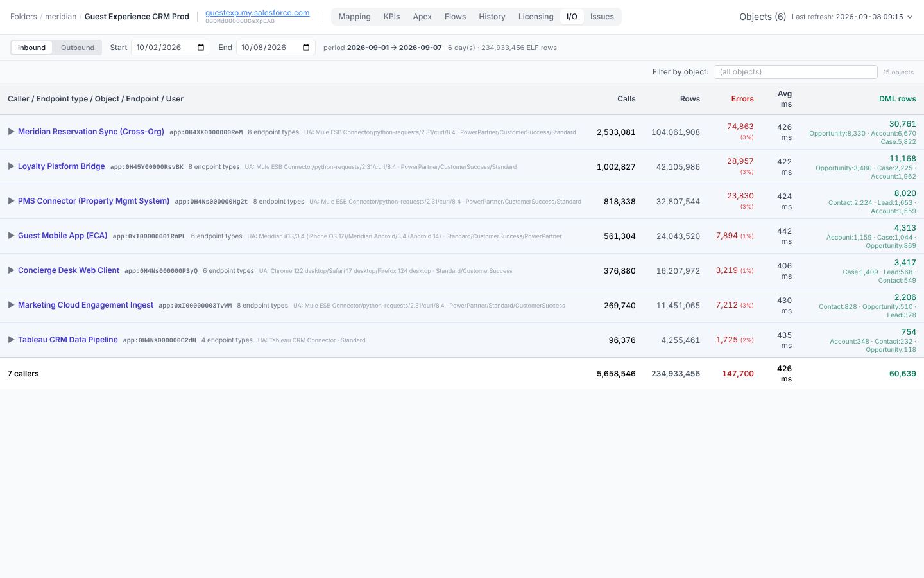Click the End date input
The image size is (924, 578).
(275, 48)
